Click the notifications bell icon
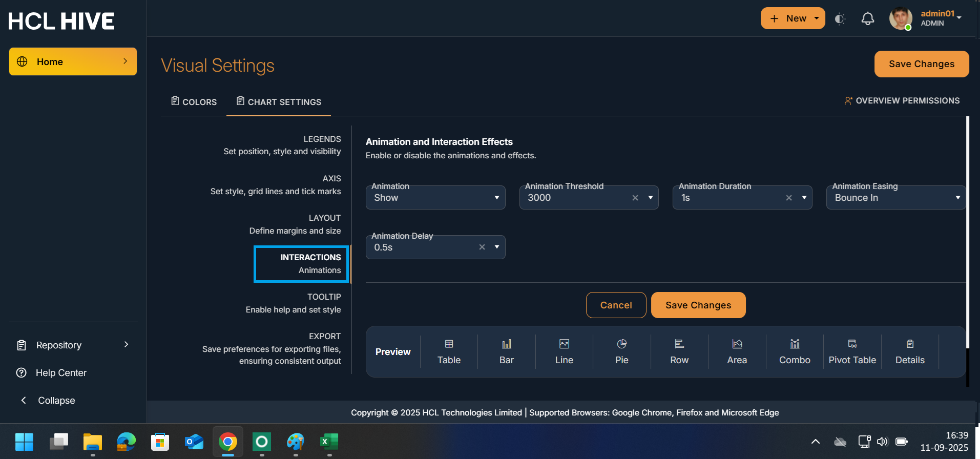Viewport: 980px width, 459px height. [867, 19]
